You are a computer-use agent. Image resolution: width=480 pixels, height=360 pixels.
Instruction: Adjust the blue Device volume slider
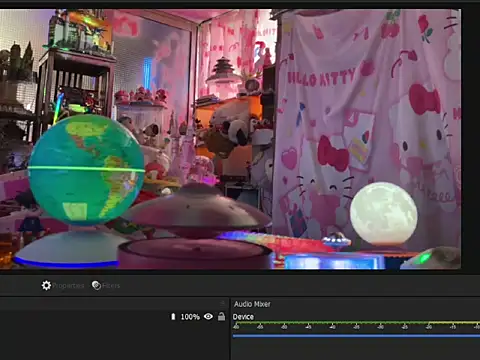point(356,336)
